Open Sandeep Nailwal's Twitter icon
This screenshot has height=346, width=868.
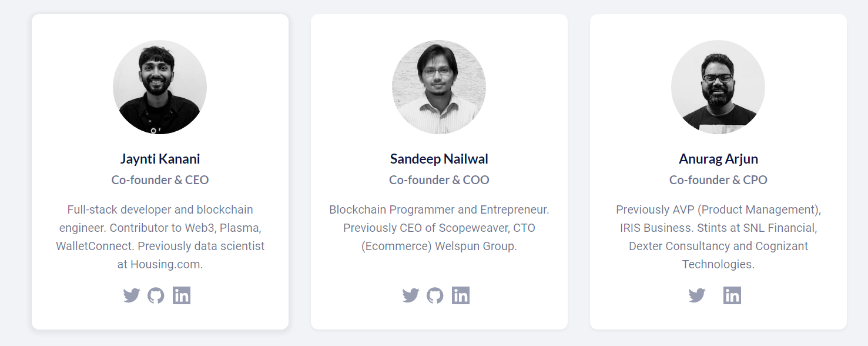[410, 295]
